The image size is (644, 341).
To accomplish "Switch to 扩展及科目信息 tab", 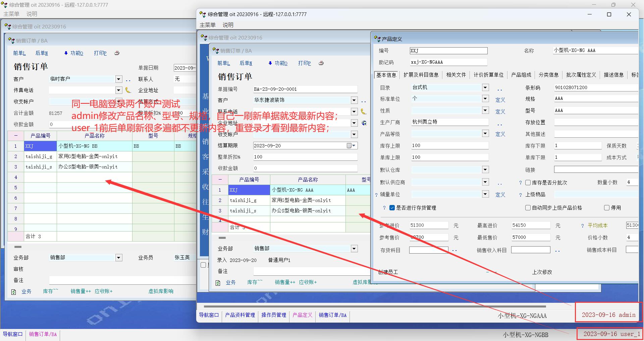I will [421, 75].
